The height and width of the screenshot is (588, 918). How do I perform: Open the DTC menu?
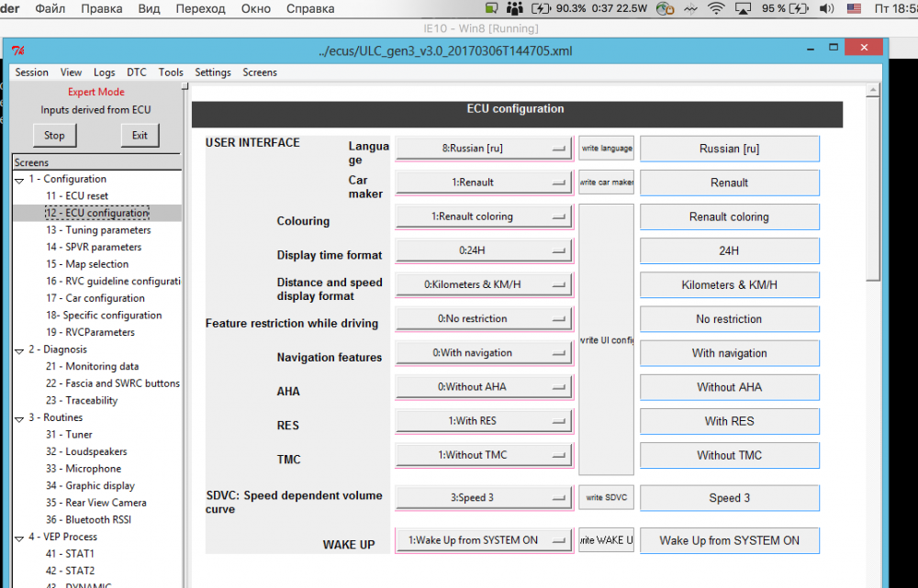point(137,72)
